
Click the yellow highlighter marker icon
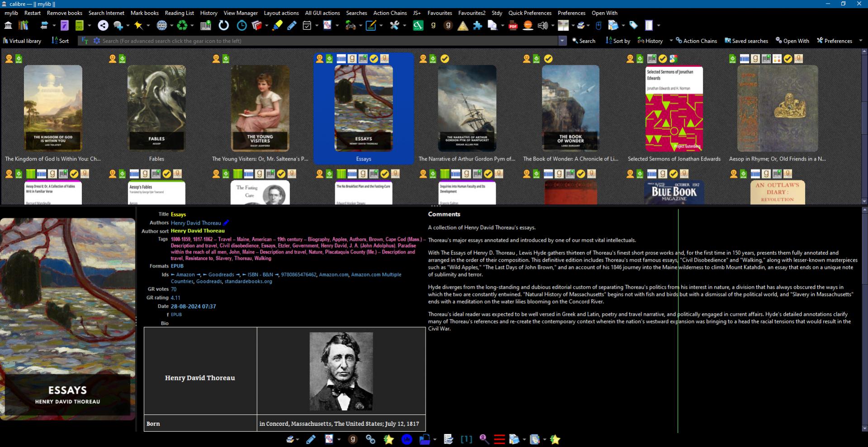[277, 26]
